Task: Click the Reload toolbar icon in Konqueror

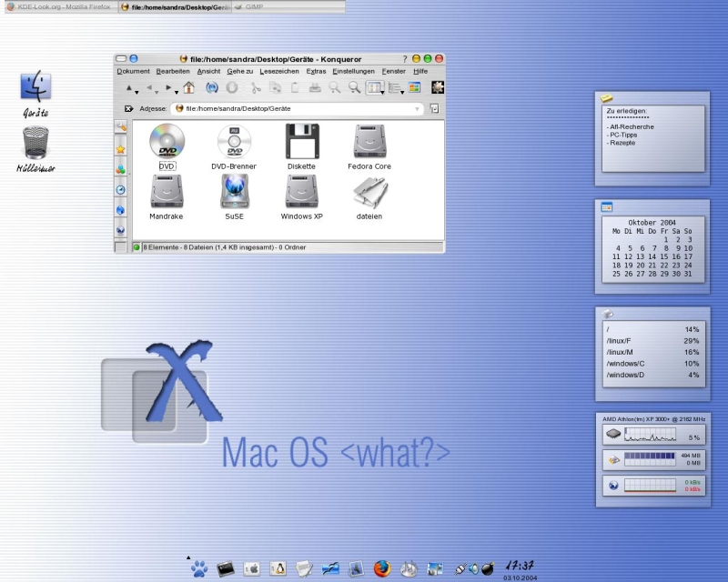Action: pyautogui.click(x=212, y=87)
